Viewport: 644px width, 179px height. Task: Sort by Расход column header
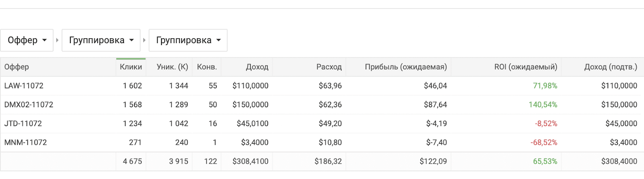(329, 67)
